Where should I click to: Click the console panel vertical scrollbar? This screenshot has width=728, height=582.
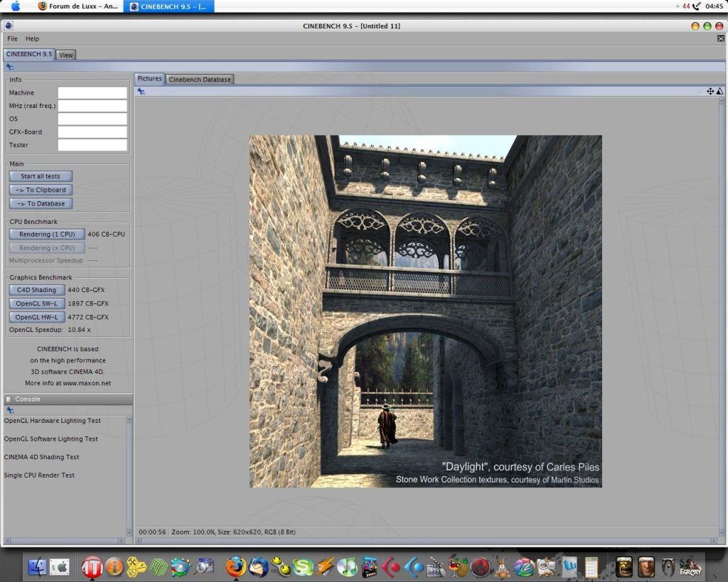[x=129, y=475]
